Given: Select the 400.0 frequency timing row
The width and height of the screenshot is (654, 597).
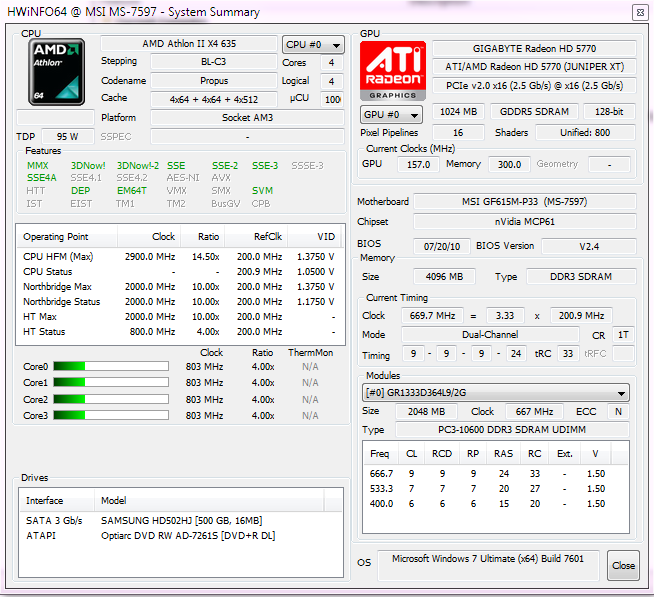Looking at the screenshot, I should point(495,504).
